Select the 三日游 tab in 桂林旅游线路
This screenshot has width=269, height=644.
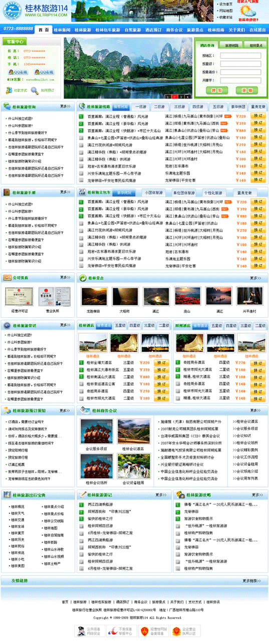pos(179,107)
